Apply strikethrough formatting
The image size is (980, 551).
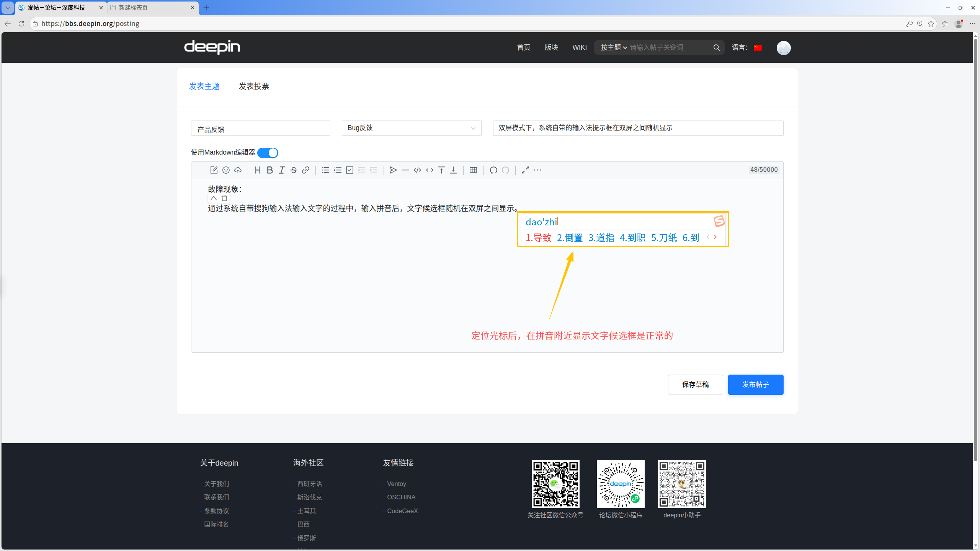tap(294, 170)
